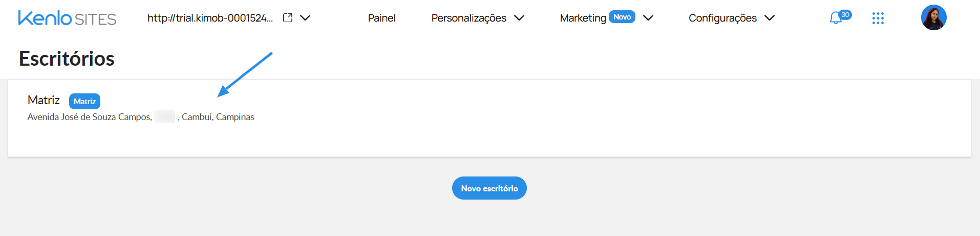
Task: Open site URL in new tab icon
Action: tap(288, 18)
